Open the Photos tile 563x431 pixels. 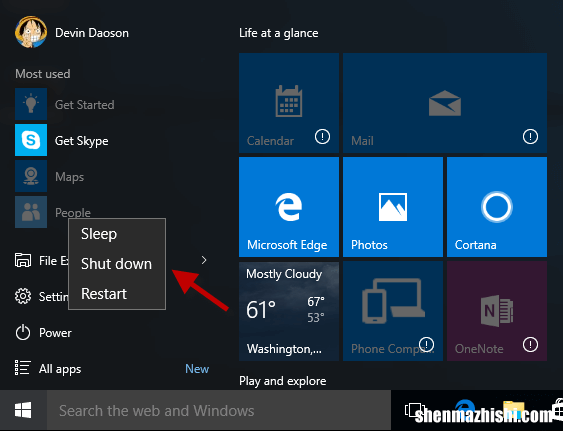coord(393,207)
